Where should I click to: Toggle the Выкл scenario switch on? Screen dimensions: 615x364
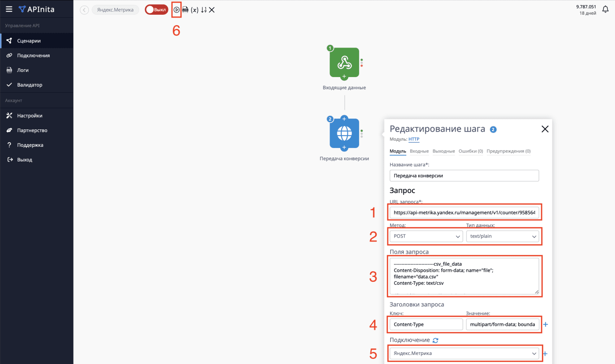point(156,10)
